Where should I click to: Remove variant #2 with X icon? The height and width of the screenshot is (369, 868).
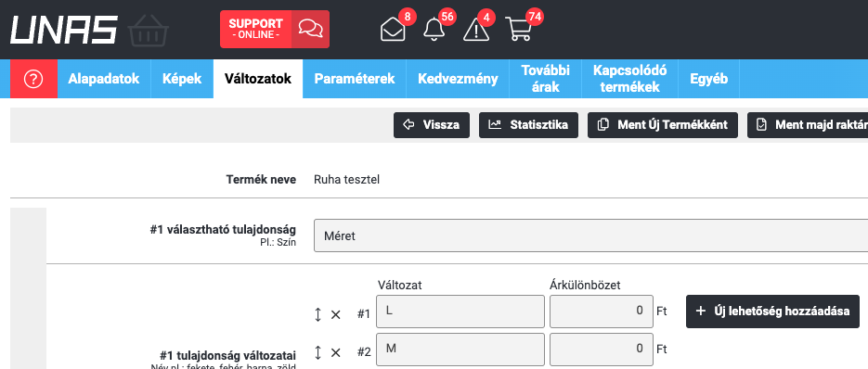(335, 352)
